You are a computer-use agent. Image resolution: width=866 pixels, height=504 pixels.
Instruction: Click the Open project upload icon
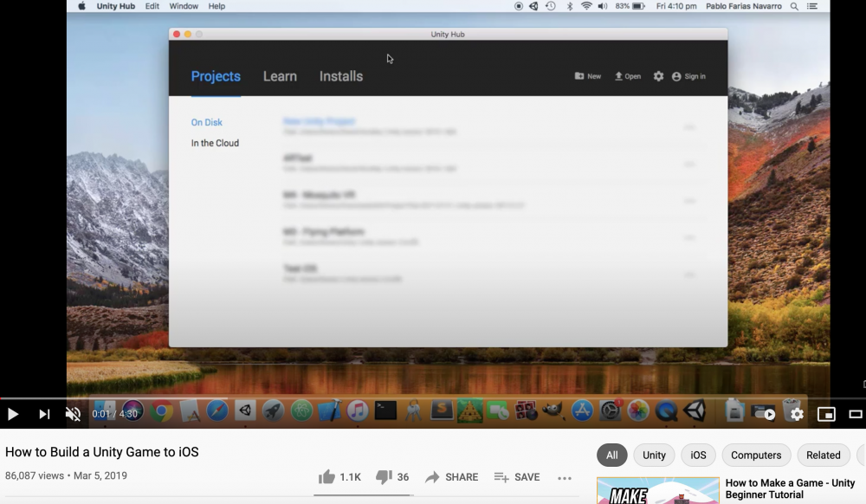pyautogui.click(x=618, y=76)
